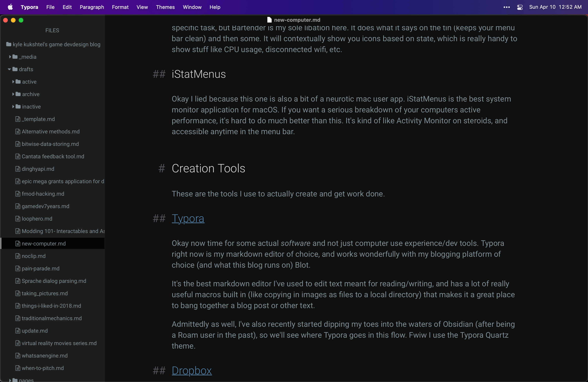Click file icon of _template.md
Viewport: 588px width, 382px height.
[x=18, y=119]
